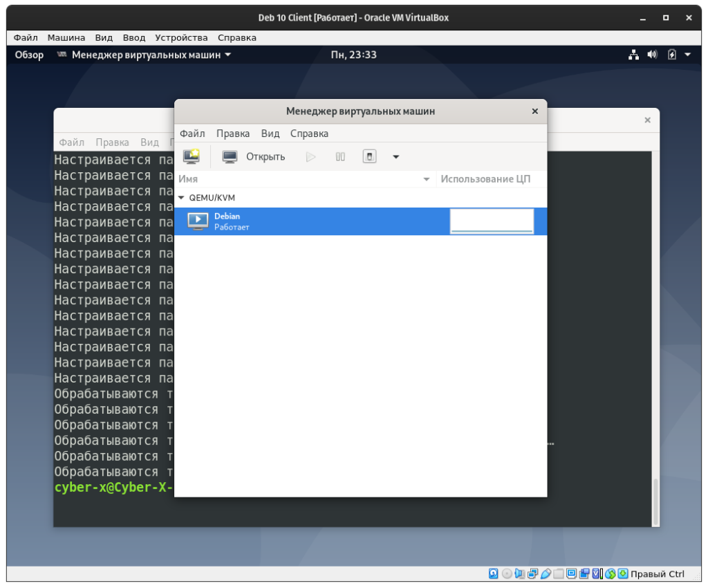Select the Debian virtual machine row

pos(311,221)
